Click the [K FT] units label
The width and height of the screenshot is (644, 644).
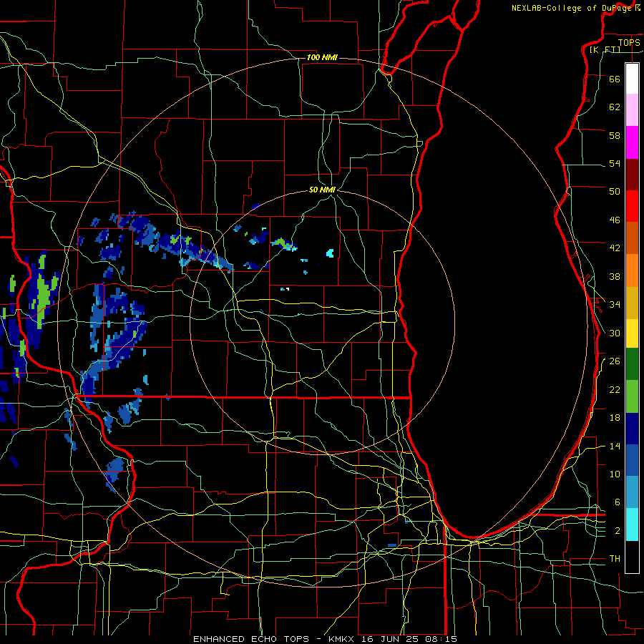pos(605,49)
